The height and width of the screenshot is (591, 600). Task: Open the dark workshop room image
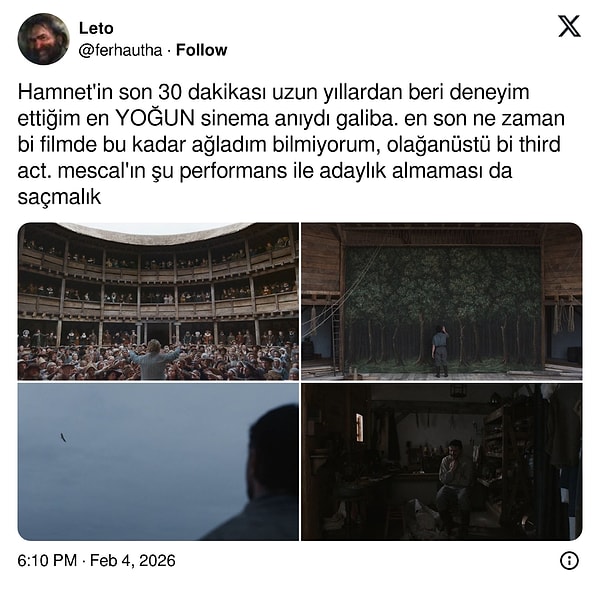(x=442, y=462)
